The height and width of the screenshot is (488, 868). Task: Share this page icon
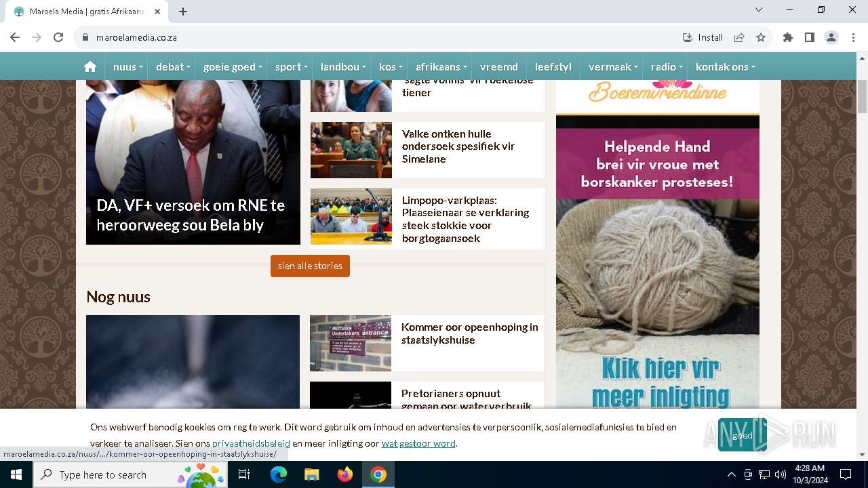coord(739,37)
